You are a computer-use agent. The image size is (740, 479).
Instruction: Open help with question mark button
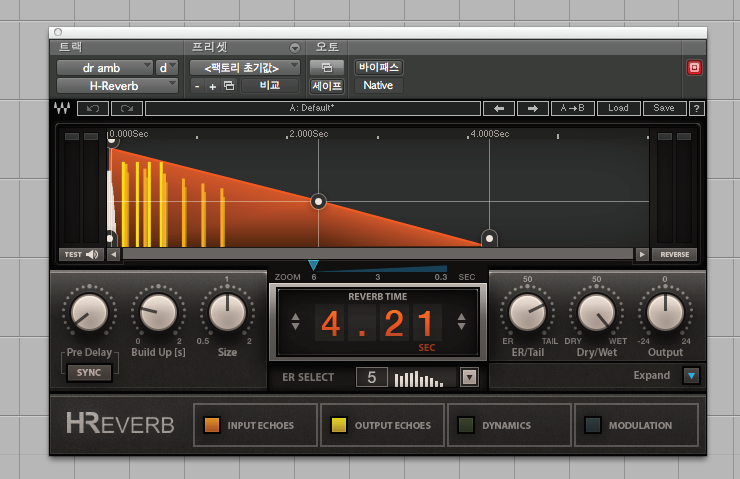[x=697, y=109]
